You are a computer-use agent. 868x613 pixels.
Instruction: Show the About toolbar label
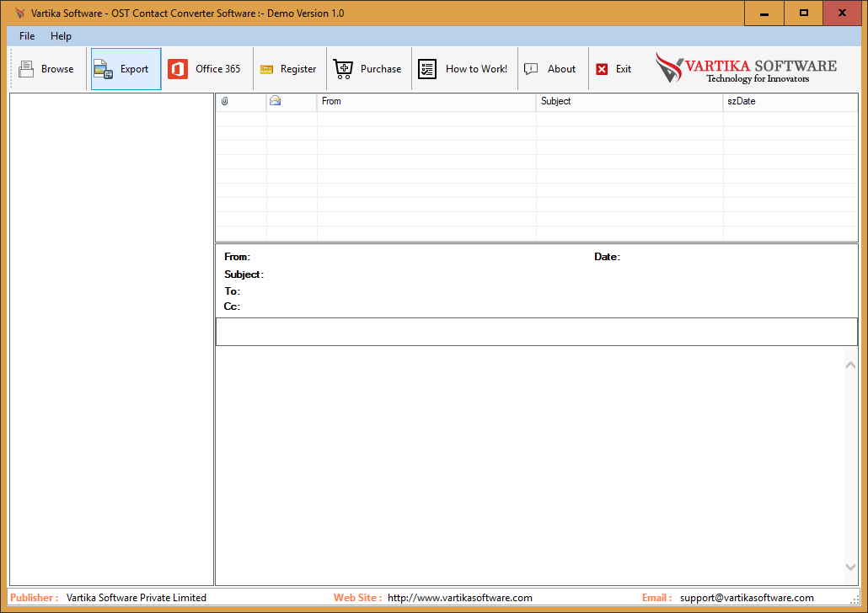(x=562, y=69)
